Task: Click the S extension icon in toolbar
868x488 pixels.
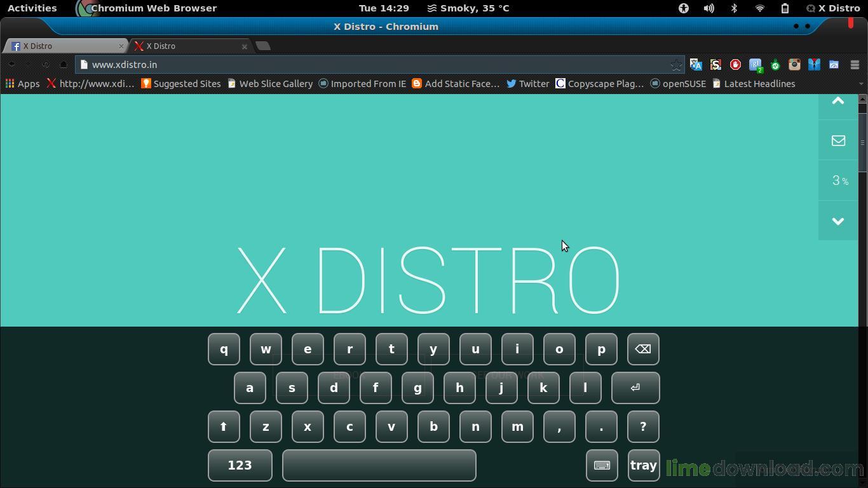Action: [715, 65]
